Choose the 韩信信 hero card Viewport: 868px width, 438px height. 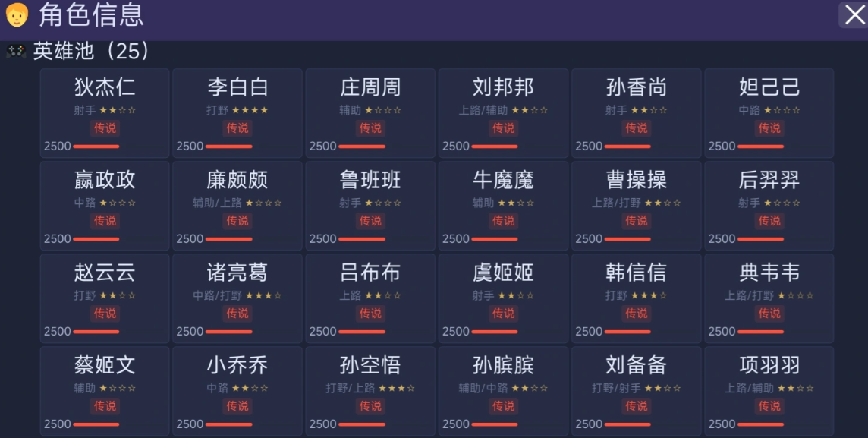[636, 298]
